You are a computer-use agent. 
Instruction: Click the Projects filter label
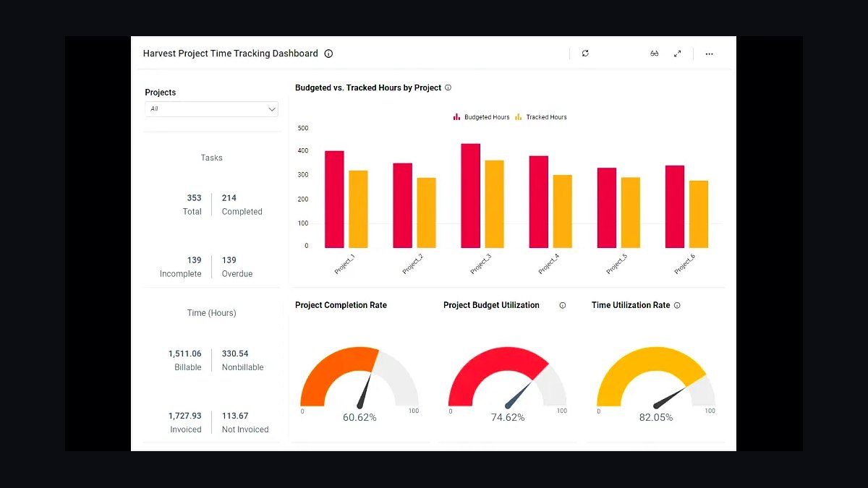(161, 93)
